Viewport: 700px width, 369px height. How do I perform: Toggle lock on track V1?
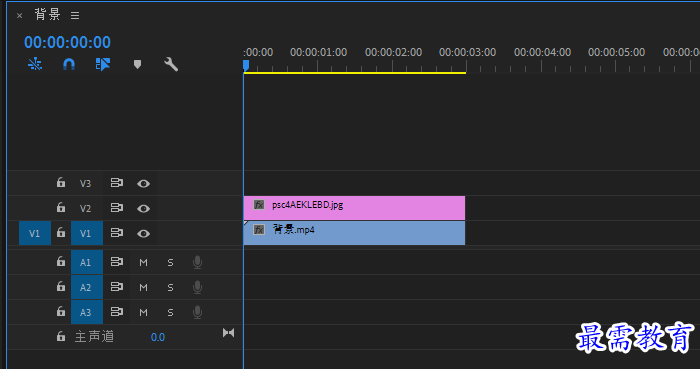pos(61,232)
